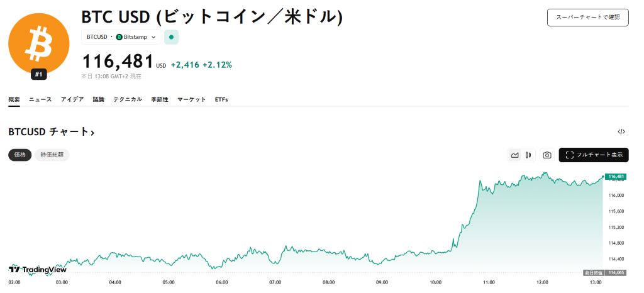Click the green market status dot
The width and height of the screenshot is (644, 293).
[171, 37]
